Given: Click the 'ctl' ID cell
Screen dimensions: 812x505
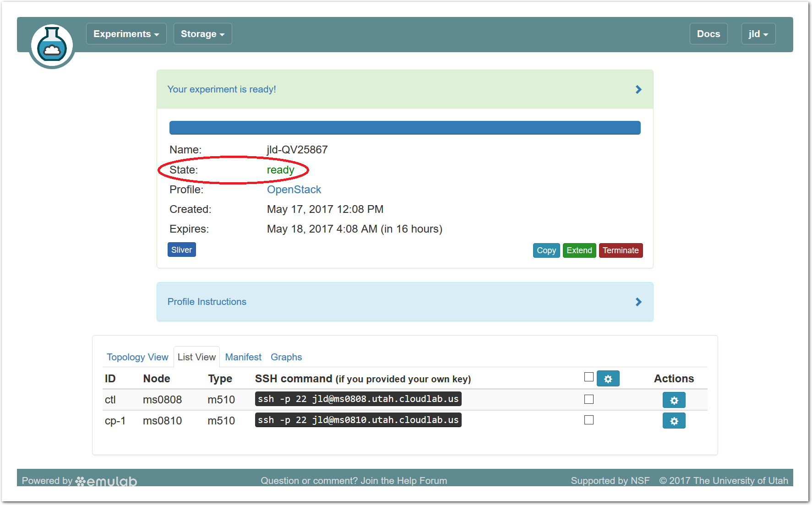Looking at the screenshot, I should pos(110,400).
